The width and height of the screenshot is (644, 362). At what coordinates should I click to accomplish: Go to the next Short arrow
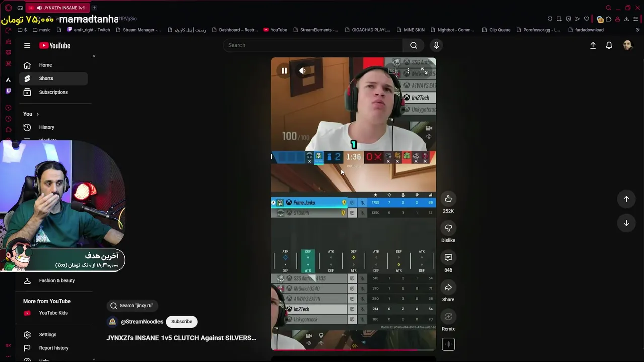(626, 223)
